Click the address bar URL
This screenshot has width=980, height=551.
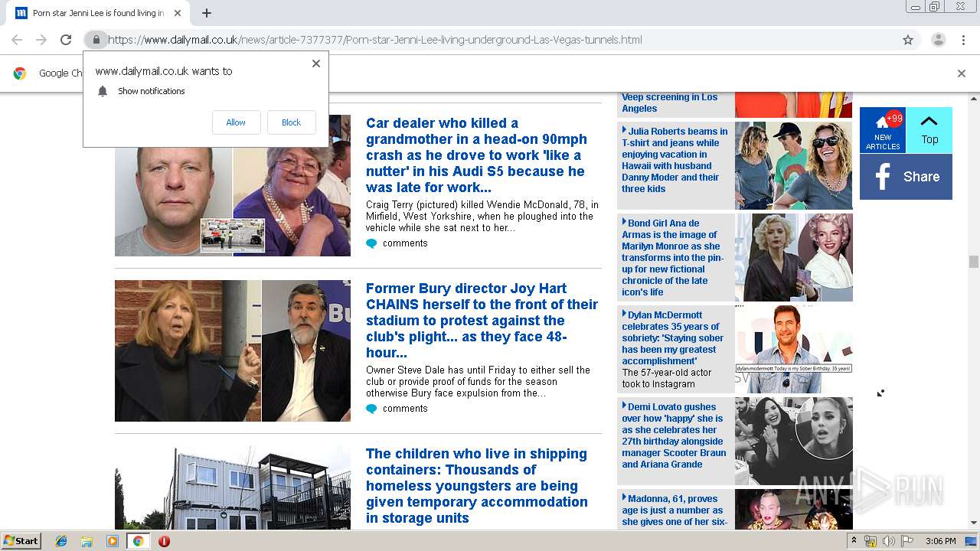(x=375, y=40)
